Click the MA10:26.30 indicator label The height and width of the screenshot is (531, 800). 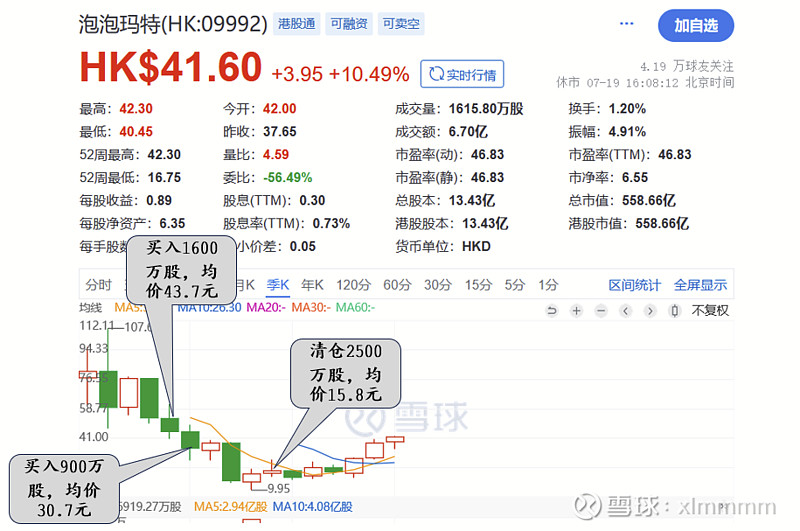tap(209, 308)
